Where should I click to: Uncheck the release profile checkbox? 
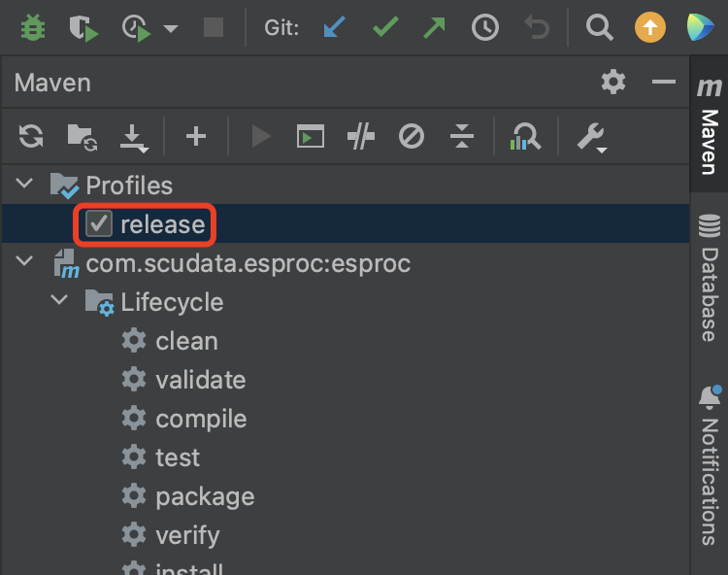click(x=99, y=224)
